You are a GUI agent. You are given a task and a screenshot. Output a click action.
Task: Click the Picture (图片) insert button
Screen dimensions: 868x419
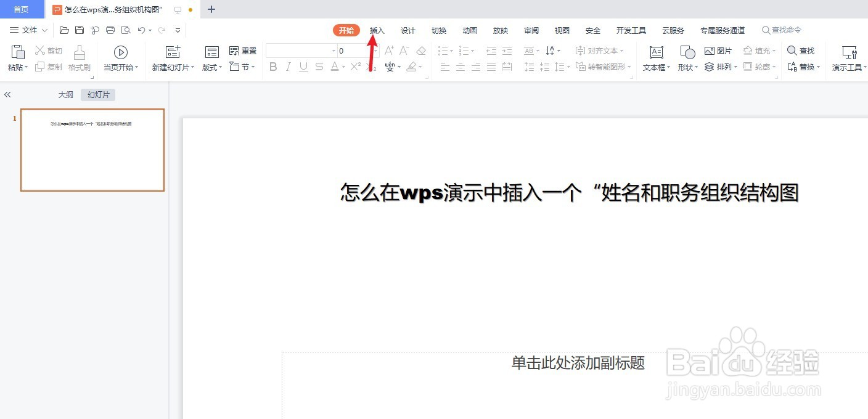pyautogui.click(x=718, y=51)
